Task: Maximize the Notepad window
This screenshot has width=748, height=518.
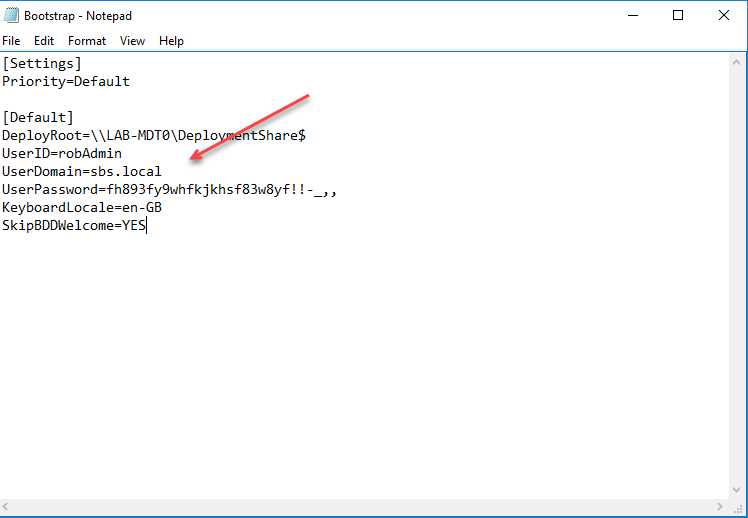Action: pos(678,16)
